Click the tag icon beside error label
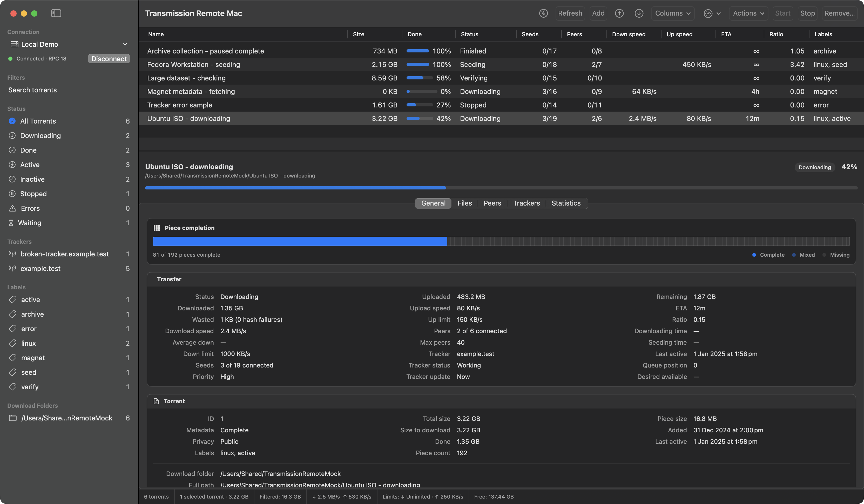 tap(13, 329)
